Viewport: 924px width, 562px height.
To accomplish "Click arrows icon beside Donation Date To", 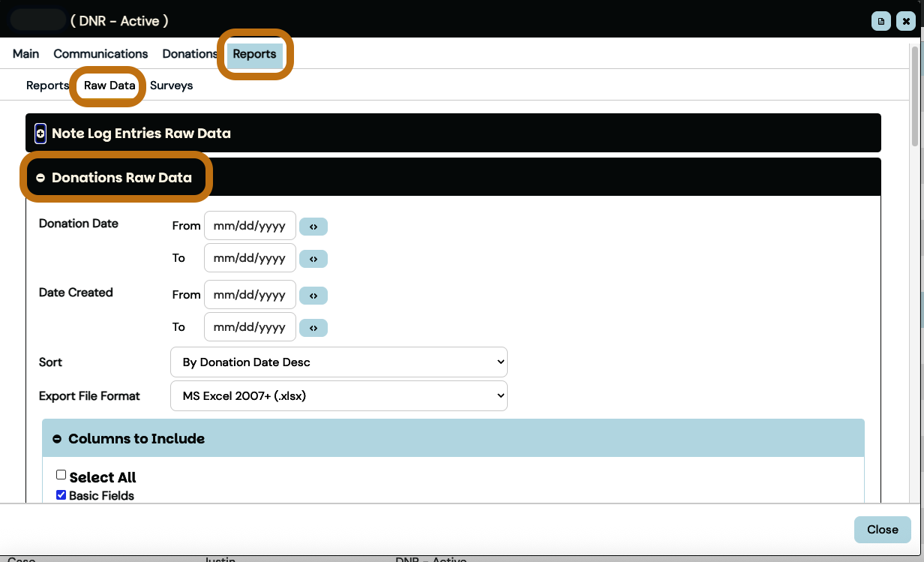I will [313, 259].
